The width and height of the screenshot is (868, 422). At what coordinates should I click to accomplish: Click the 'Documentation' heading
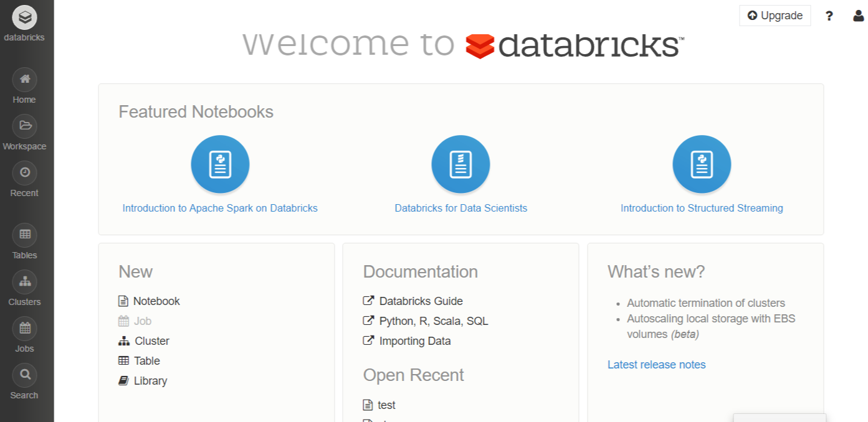421,272
